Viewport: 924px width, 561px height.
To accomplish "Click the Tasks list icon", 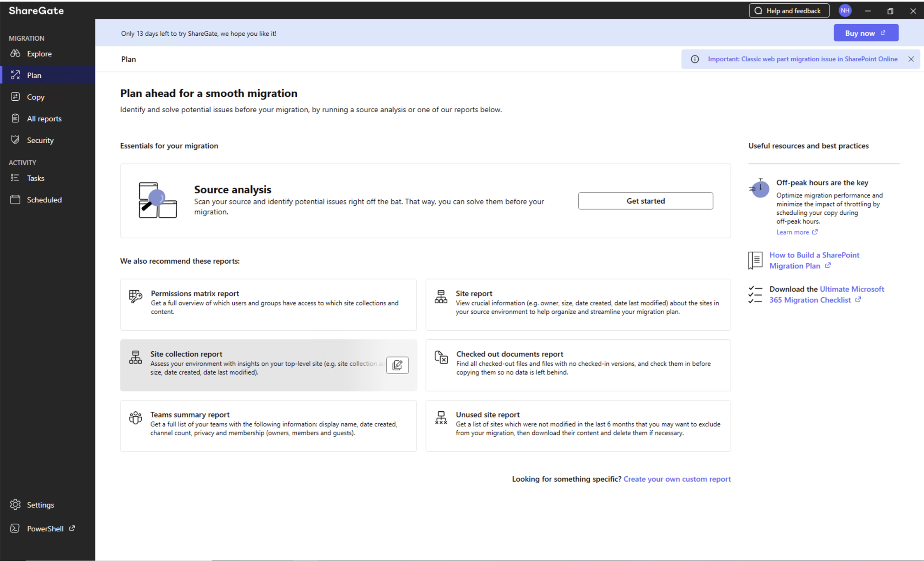I will (15, 178).
